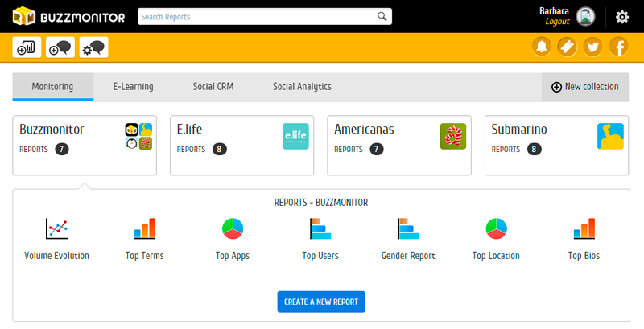Click Create a New Report button
644x329 pixels.
tap(321, 302)
